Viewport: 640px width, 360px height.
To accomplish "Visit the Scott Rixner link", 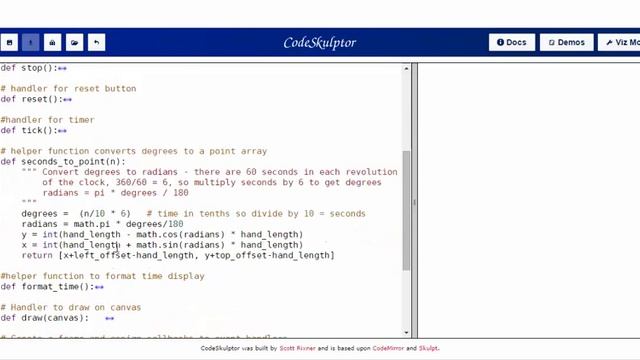I will coord(298,348).
